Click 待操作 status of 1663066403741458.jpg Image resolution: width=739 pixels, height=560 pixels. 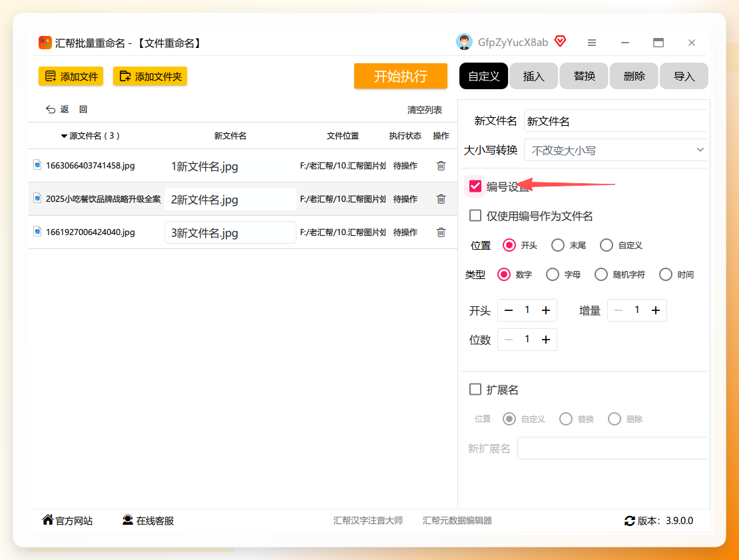[405, 166]
